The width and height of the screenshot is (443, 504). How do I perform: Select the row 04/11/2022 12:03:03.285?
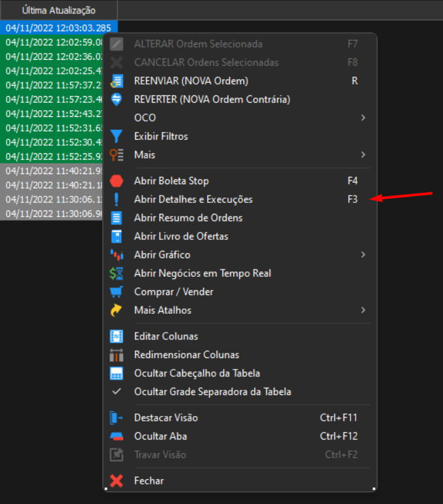point(59,28)
